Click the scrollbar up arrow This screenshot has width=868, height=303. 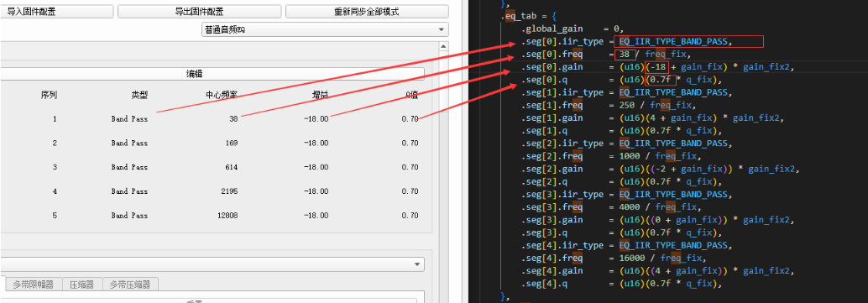[443, 46]
